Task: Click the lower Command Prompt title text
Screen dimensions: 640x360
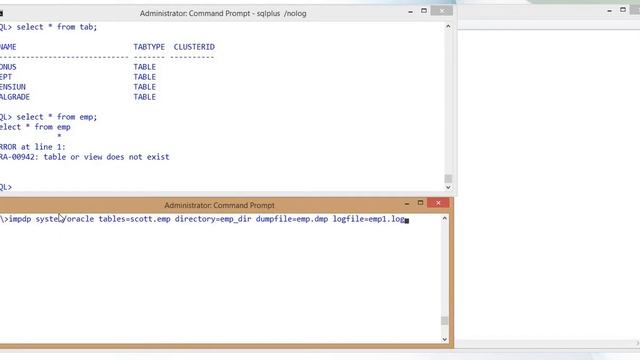Action: [220, 205]
